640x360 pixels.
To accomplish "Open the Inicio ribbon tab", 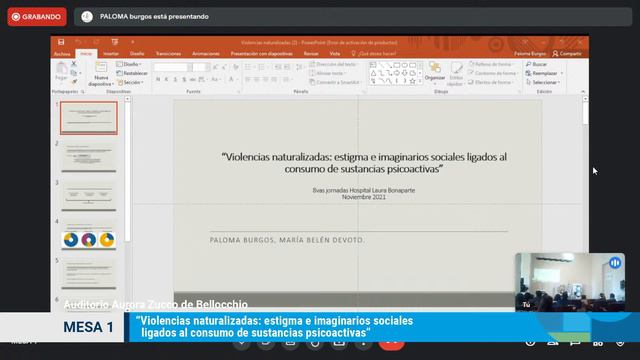I will tap(86, 53).
